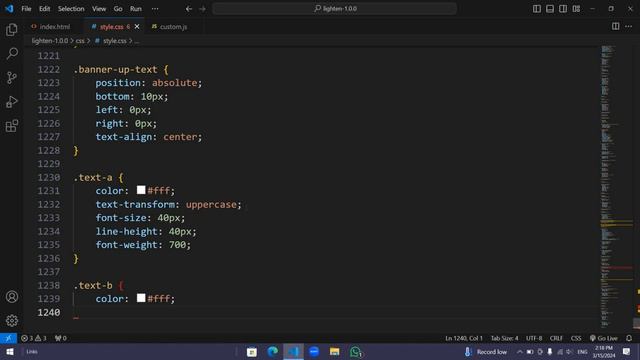This screenshot has height=360, width=640.
Task: Open color picker for .text-a color
Action: 141,190
